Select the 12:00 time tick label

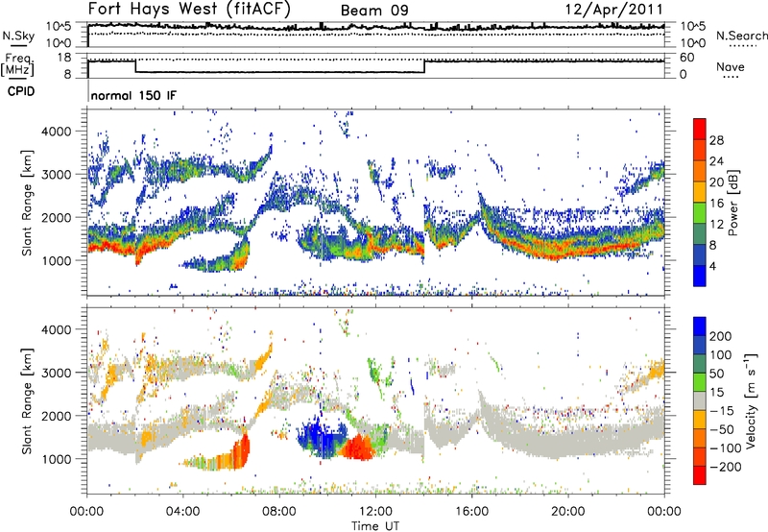pos(375,512)
